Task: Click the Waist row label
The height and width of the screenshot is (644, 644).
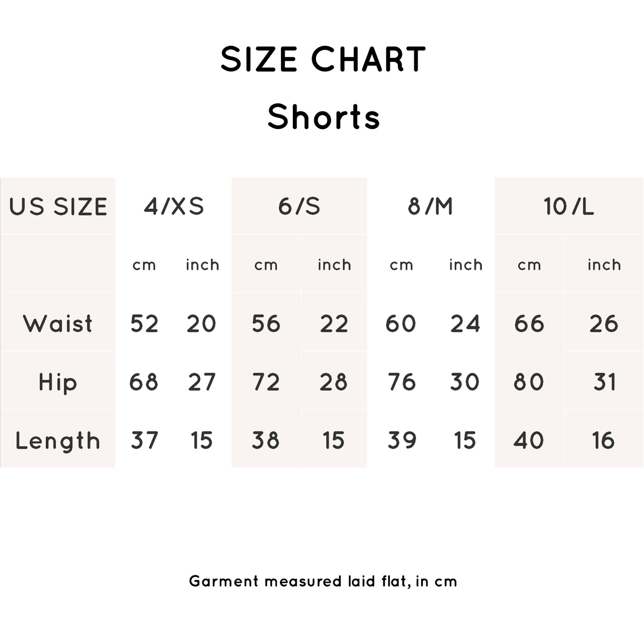Action: click(x=58, y=324)
